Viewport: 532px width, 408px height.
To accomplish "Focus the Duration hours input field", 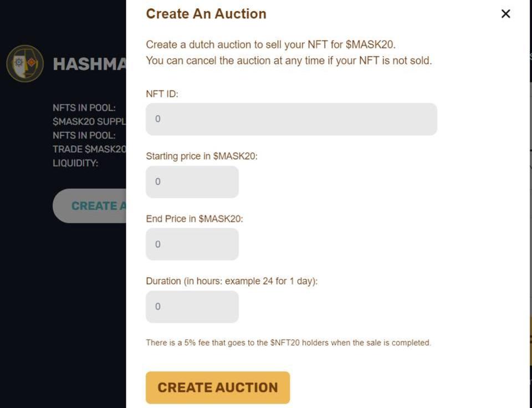I will coord(192,307).
